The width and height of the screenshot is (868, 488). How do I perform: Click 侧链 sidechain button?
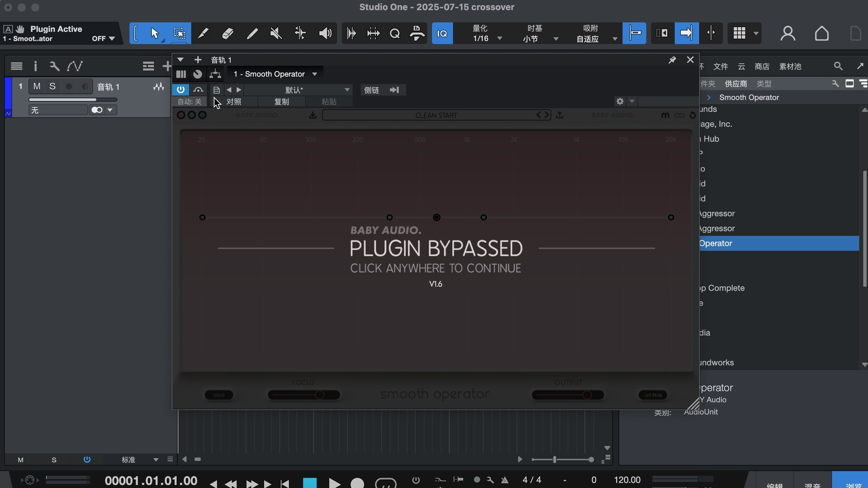pos(372,90)
